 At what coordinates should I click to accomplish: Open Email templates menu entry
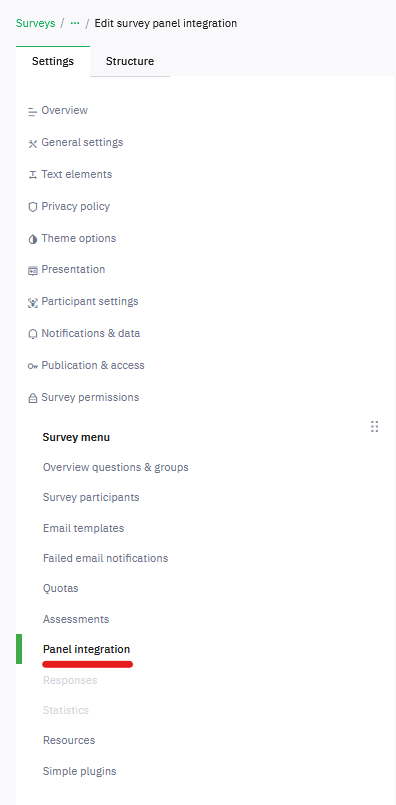pos(83,528)
